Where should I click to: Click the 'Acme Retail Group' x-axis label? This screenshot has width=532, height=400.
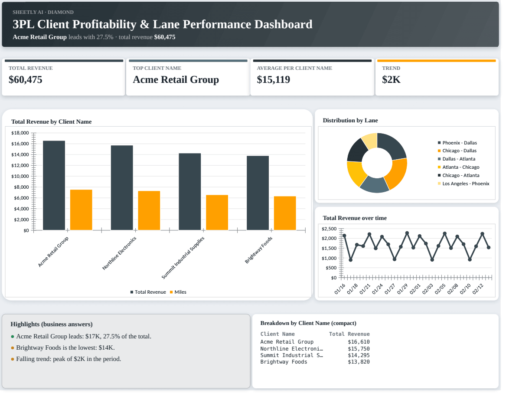tap(53, 252)
